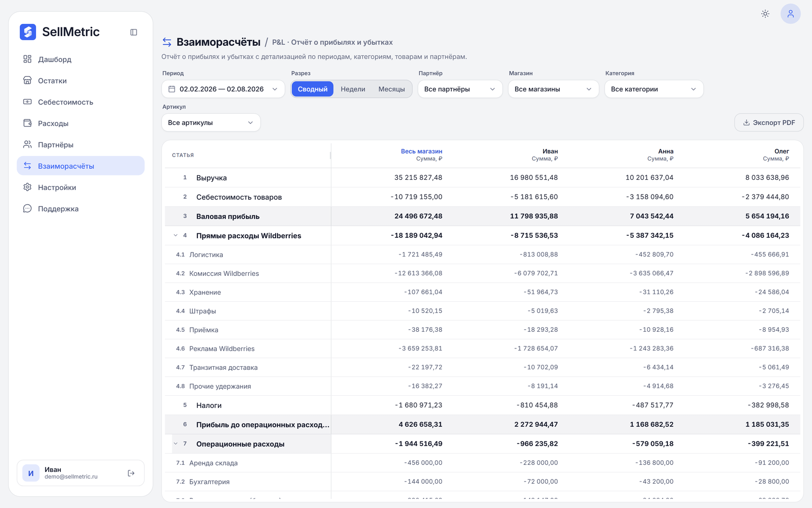Select the Выручка row label

pyautogui.click(x=212, y=178)
